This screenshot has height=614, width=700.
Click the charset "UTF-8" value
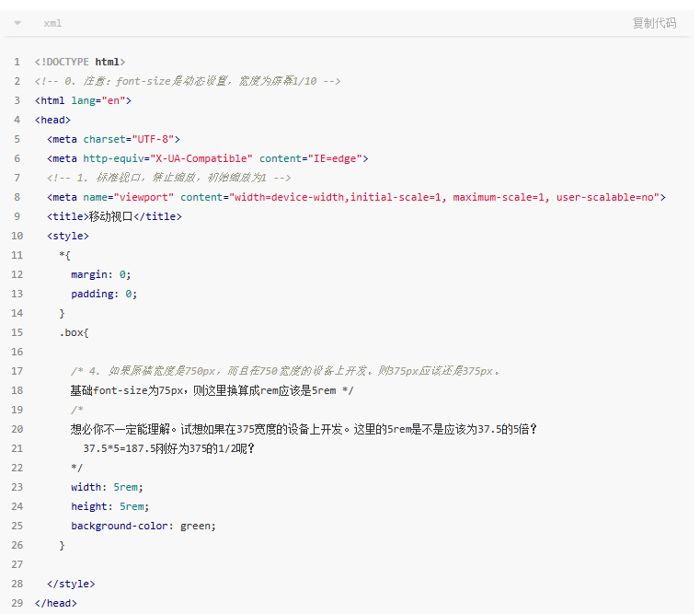click(x=153, y=139)
